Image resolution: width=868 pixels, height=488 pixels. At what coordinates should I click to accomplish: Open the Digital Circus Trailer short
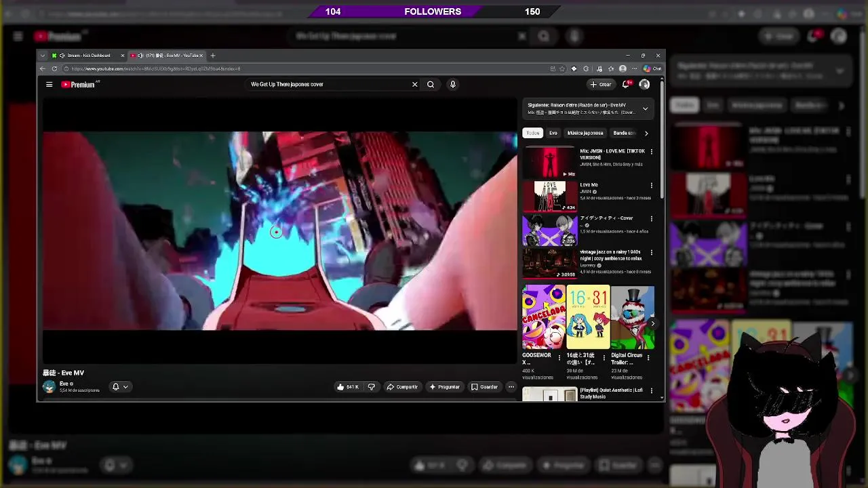633,317
